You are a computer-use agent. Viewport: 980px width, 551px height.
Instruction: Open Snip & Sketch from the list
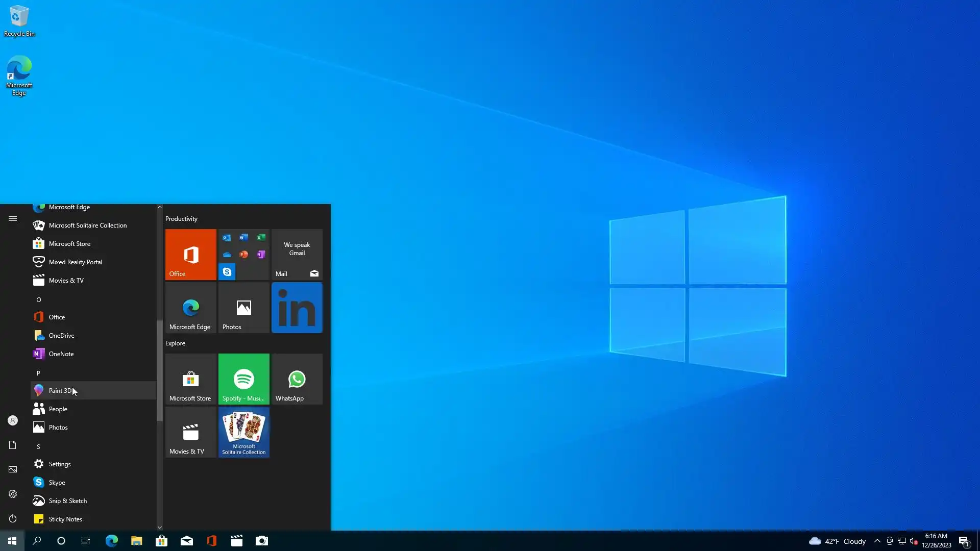(67, 500)
